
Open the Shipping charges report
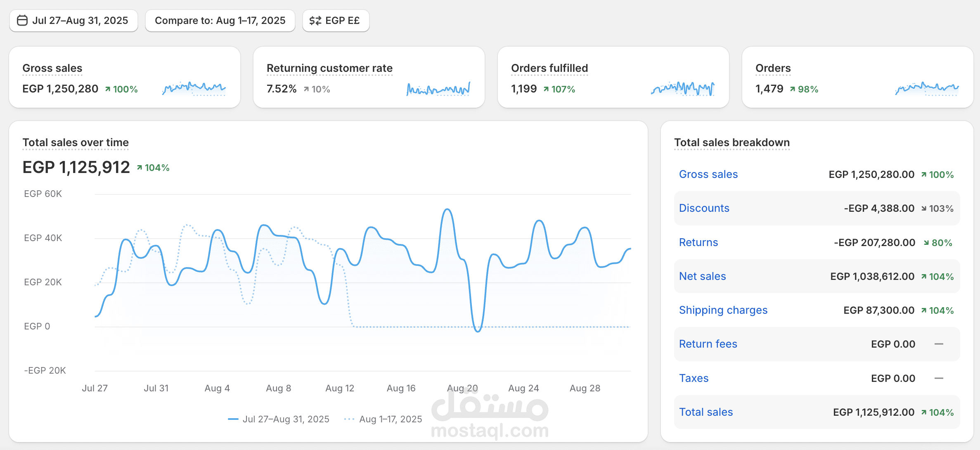click(723, 310)
